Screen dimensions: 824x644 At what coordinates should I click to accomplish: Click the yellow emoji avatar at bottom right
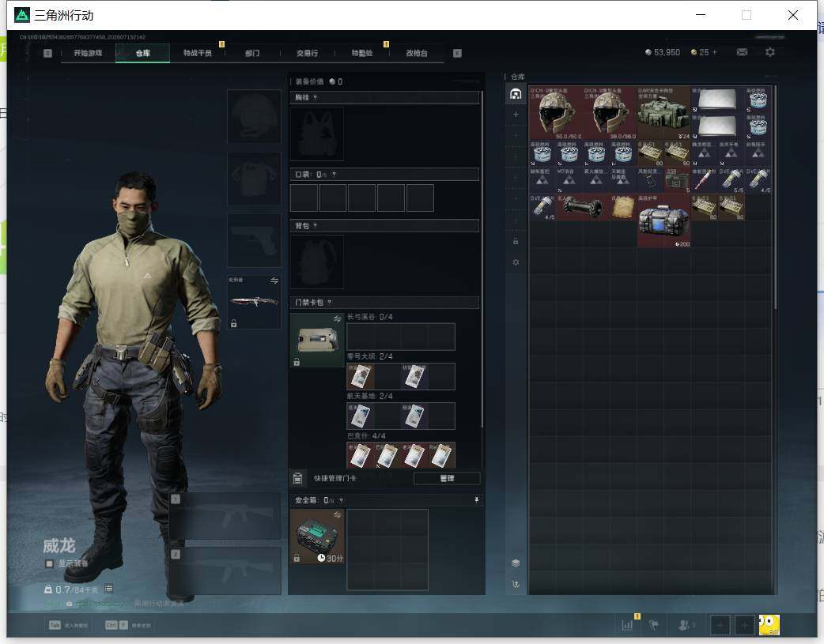pyautogui.click(x=769, y=625)
